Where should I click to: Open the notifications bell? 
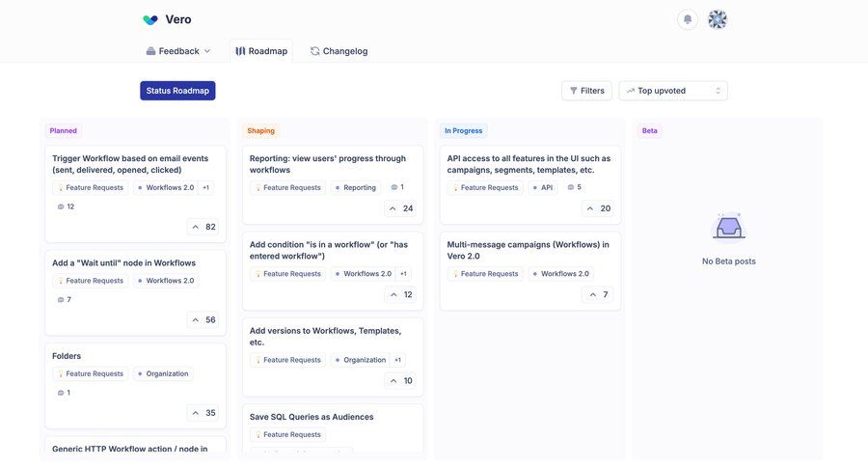(687, 19)
